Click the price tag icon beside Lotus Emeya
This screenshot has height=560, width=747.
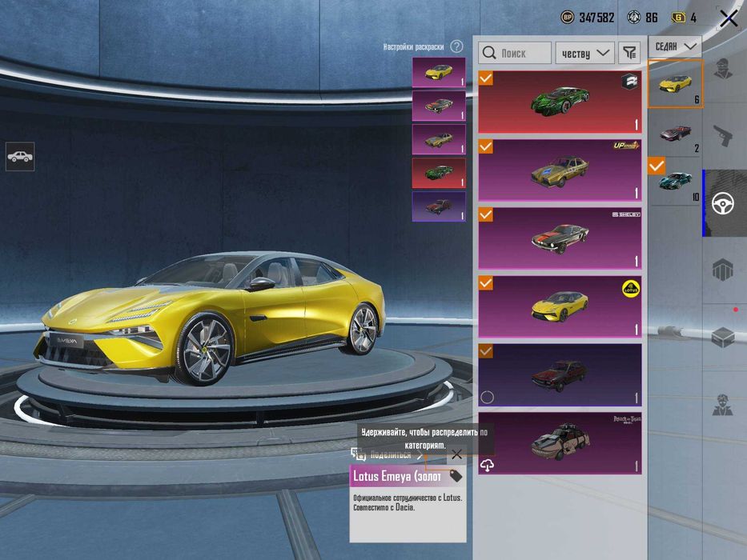[x=456, y=475]
